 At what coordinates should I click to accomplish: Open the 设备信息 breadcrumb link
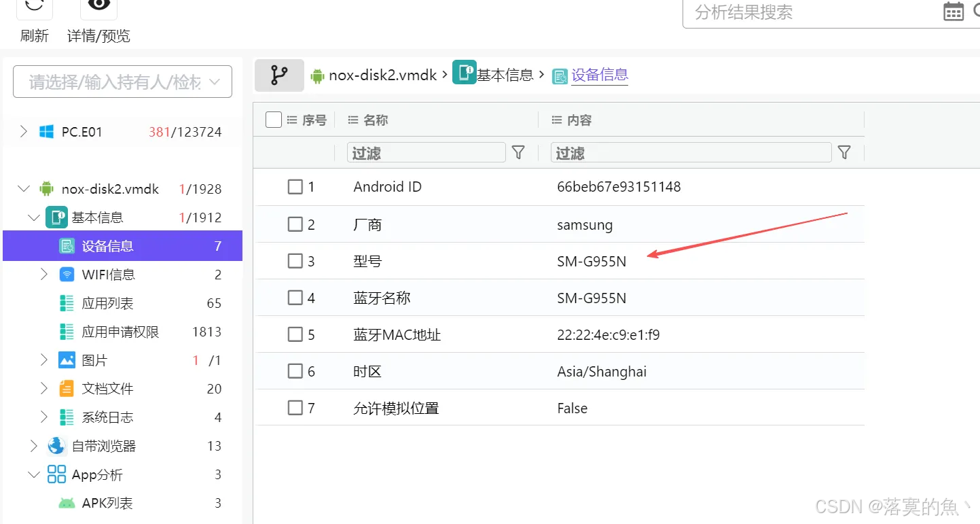(x=600, y=75)
